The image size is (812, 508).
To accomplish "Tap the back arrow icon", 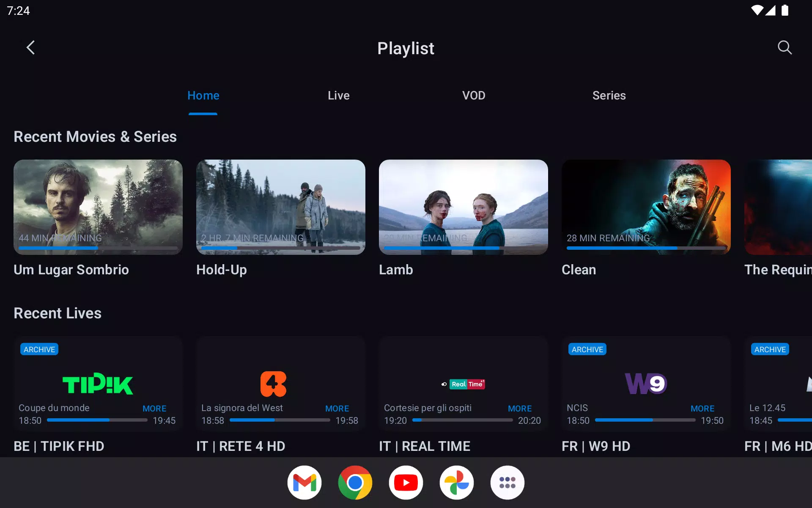I will tap(30, 47).
